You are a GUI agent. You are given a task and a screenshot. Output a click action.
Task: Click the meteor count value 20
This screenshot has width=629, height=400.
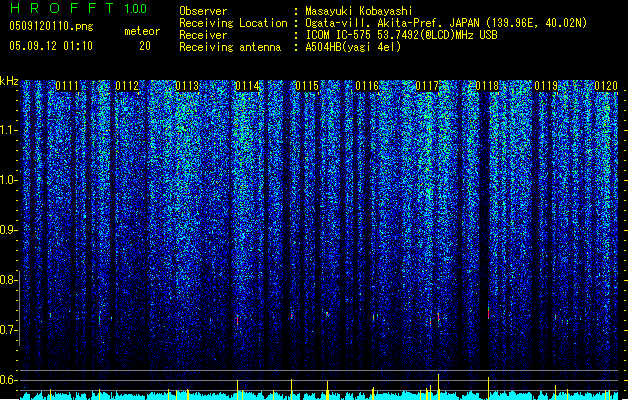[x=145, y=46]
